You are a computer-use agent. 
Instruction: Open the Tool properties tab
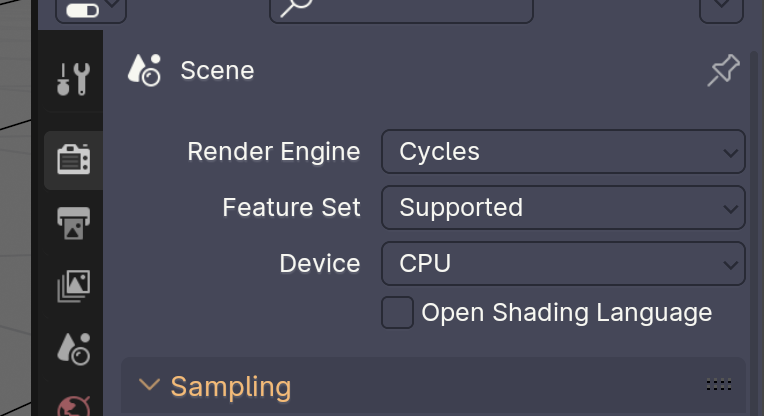(73, 78)
